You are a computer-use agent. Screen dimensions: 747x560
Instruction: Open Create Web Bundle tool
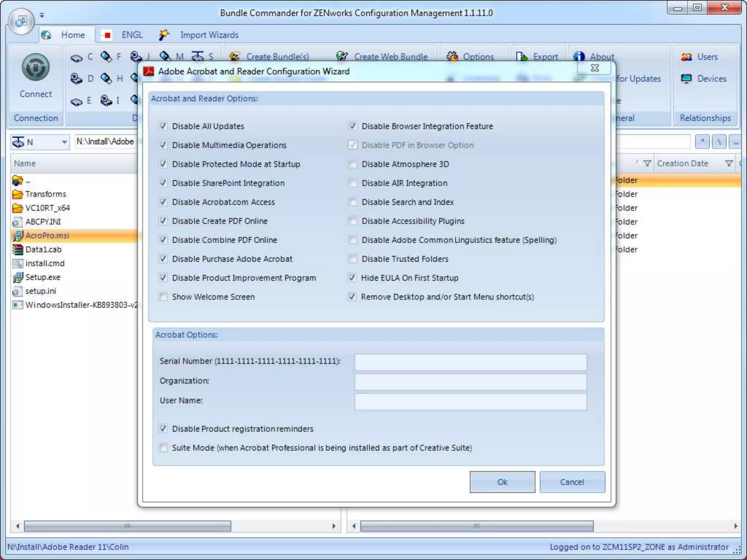(x=342, y=57)
